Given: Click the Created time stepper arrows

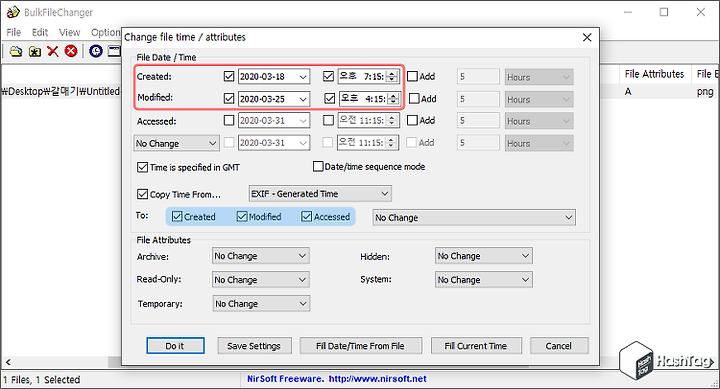Looking at the screenshot, I should click(392, 77).
